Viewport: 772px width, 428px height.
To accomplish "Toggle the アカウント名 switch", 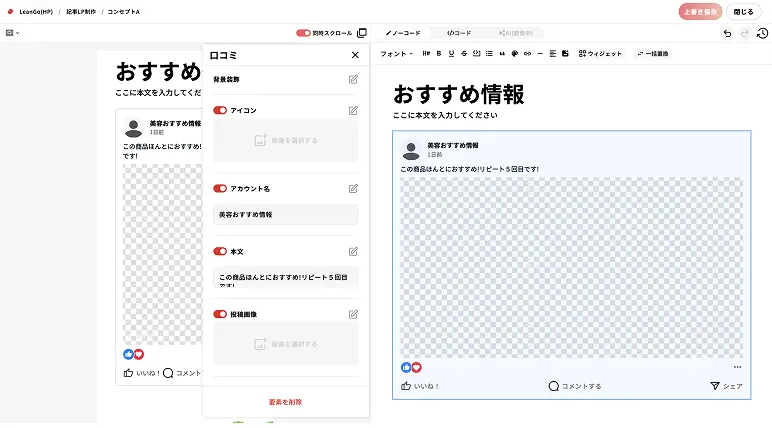I will pyautogui.click(x=220, y=189).
